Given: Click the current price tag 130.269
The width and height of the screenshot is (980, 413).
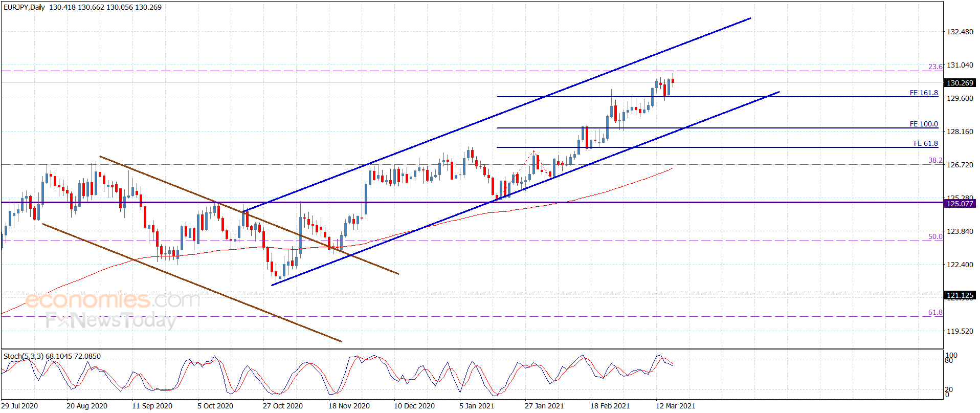Looking at the screenshot, I should point(960,83).
